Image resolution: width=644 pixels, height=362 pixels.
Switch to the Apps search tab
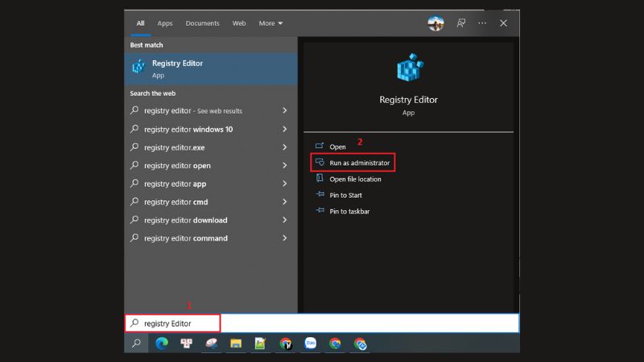coord(165,23)
